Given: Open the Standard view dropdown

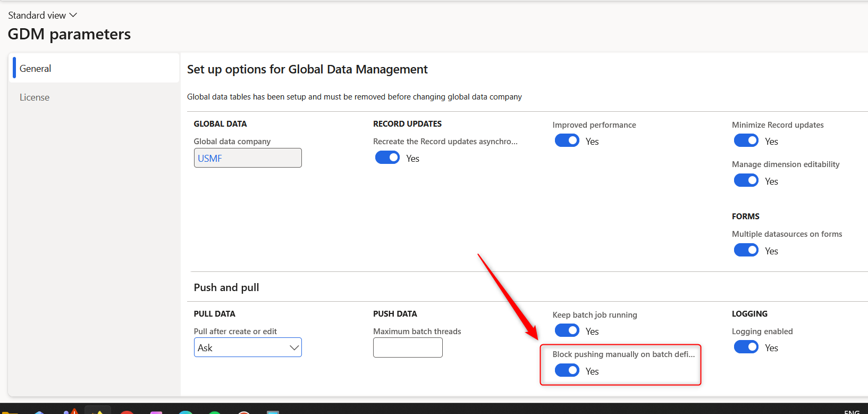Looking at the screenshot, I should [x=43, y=15].
